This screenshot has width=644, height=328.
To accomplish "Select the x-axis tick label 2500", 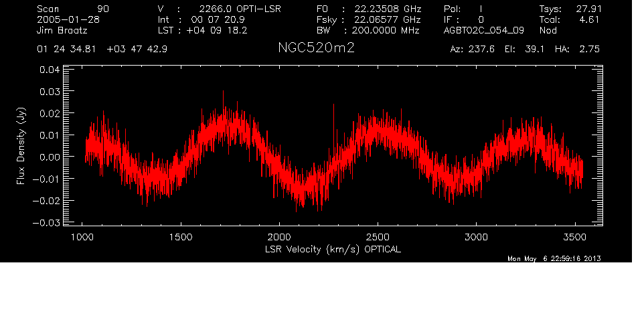I will point(378,237).
